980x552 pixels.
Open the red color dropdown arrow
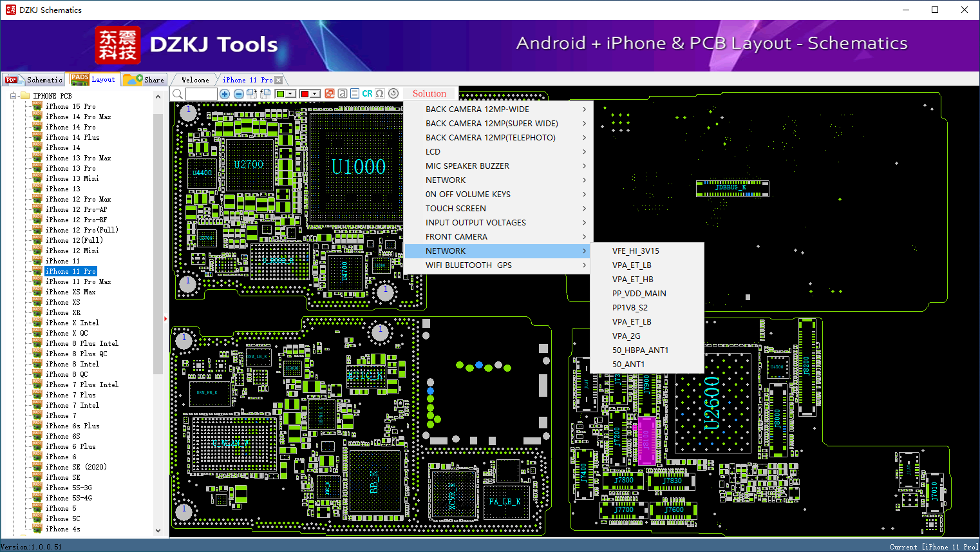pos(316,94)
